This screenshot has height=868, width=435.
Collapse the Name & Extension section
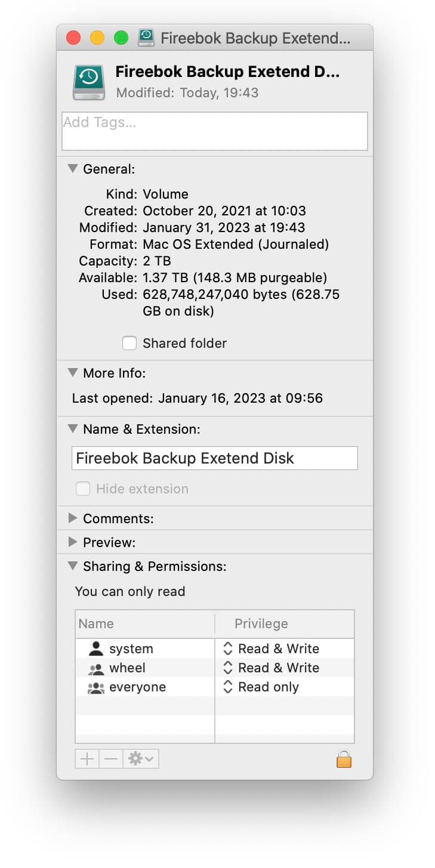(73, 429)
